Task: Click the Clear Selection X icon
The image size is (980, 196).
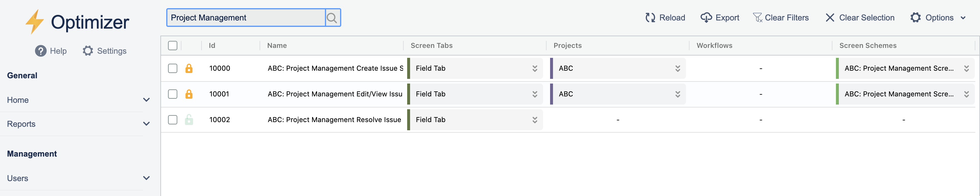Action: pyautogui.click(x=830, y=18)
